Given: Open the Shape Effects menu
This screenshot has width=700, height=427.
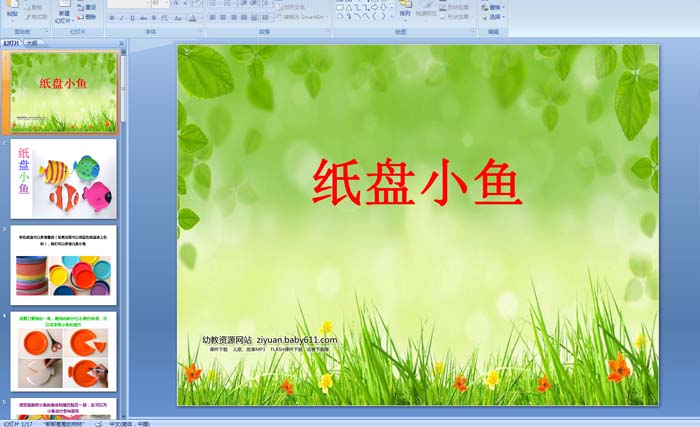Looking at the screenshot, I should tap(454, 17).
